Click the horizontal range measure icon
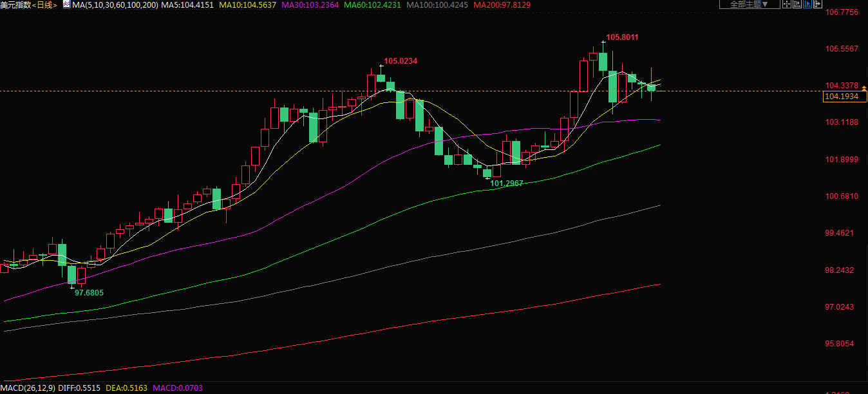The height and width of the screenshot is (394, 868). click(x=797, y=5)
